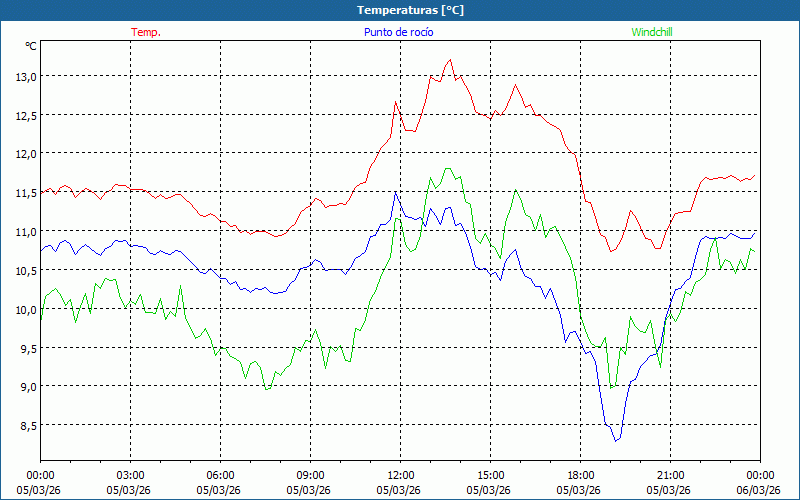Click the °C unit label above y-axis

tap(31, 46)
